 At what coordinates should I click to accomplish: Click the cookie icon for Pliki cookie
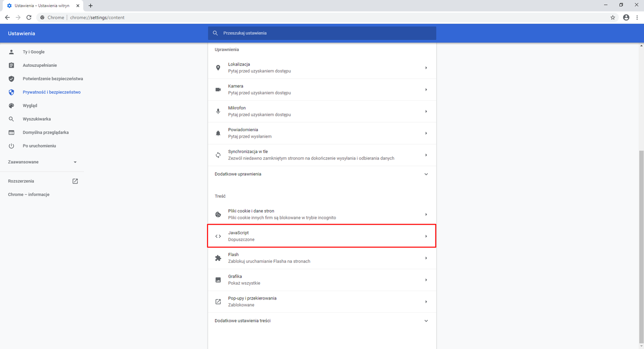coord(218,215)
